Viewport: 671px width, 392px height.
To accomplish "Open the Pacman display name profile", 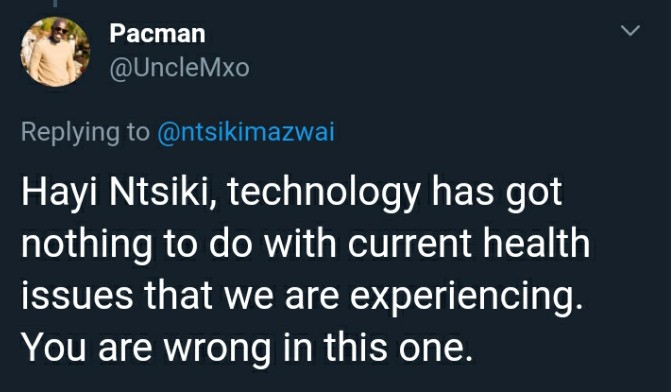I will pyautogui.click(x=157, y=33).
